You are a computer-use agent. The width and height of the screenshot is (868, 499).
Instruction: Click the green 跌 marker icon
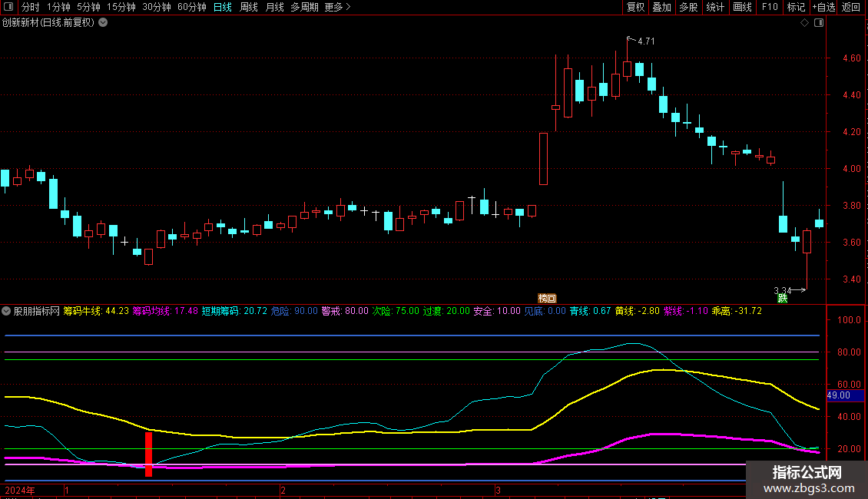click(x=782, y=298)
